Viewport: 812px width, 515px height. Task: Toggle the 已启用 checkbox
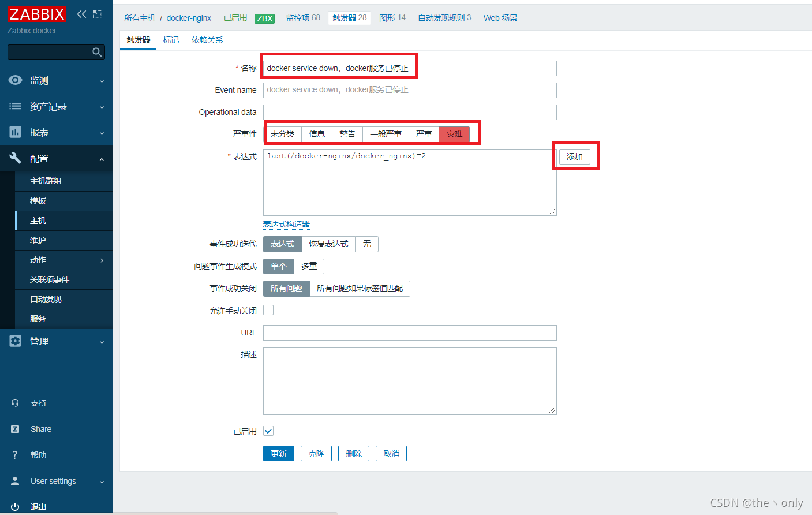pyautogui.click(x=268, y=431)
